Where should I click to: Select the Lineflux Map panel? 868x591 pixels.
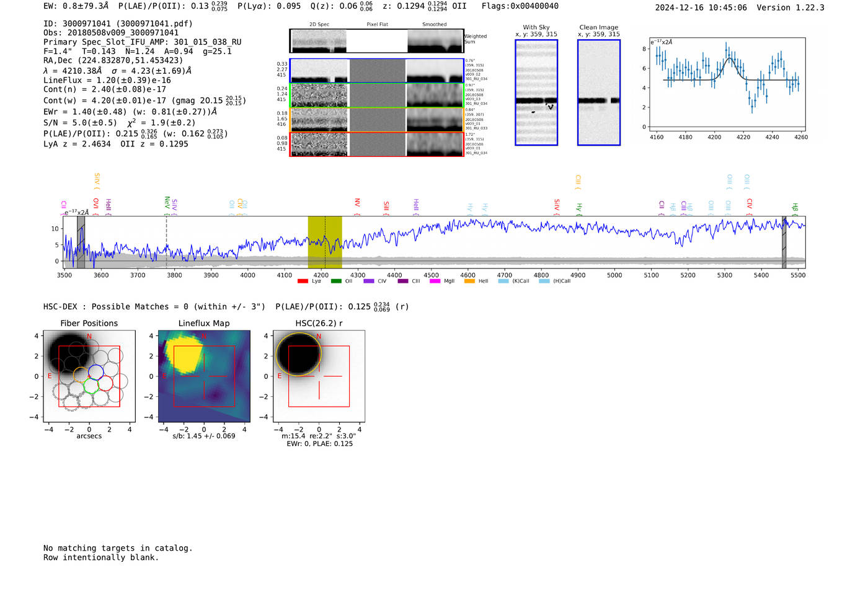pos(204,376)
